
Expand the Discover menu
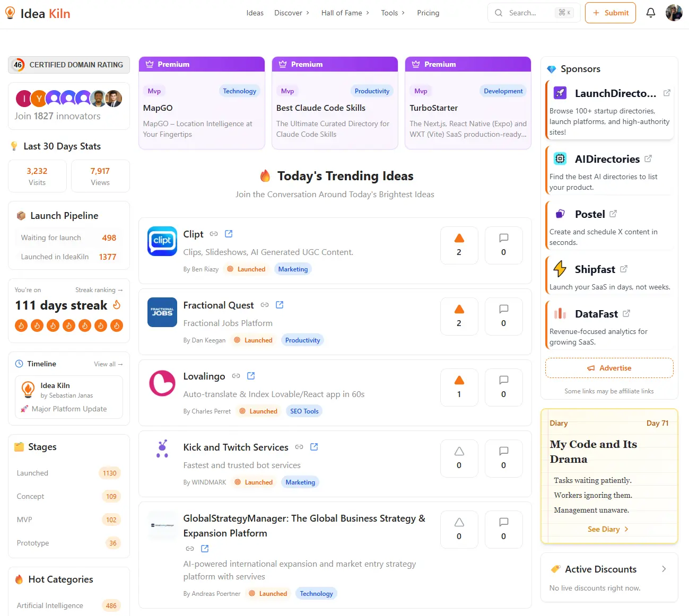(x=292, y=13)
